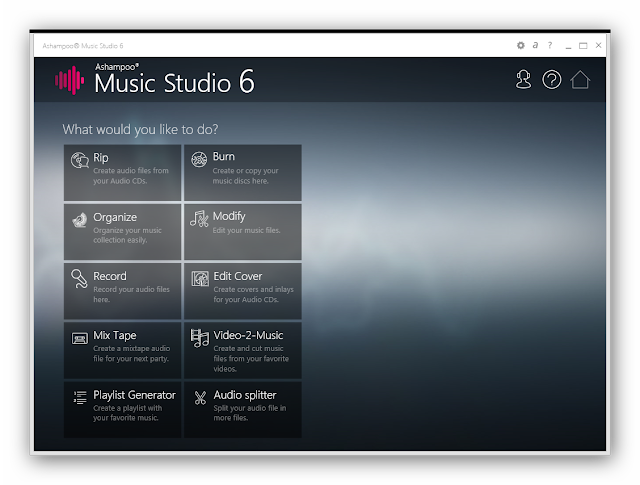Click the Burn disc icon

tap(199, 159)
